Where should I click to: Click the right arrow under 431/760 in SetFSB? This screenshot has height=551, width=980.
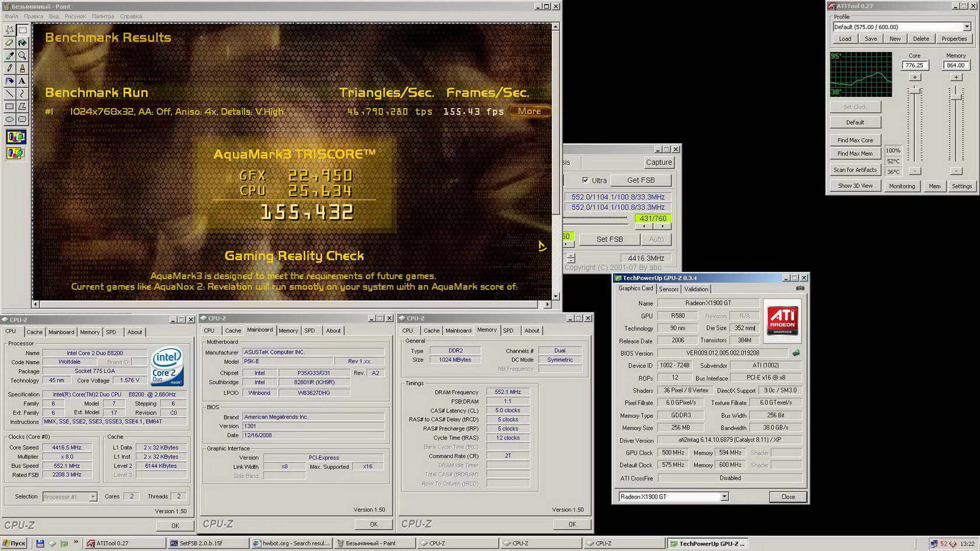[662, 226]
